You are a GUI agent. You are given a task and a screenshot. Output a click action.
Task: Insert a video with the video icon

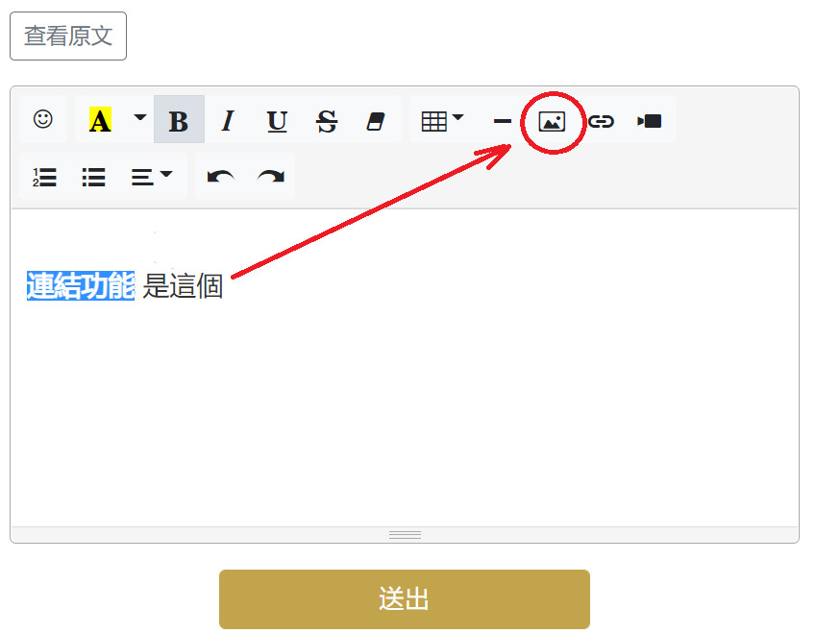tap(650, 119)
